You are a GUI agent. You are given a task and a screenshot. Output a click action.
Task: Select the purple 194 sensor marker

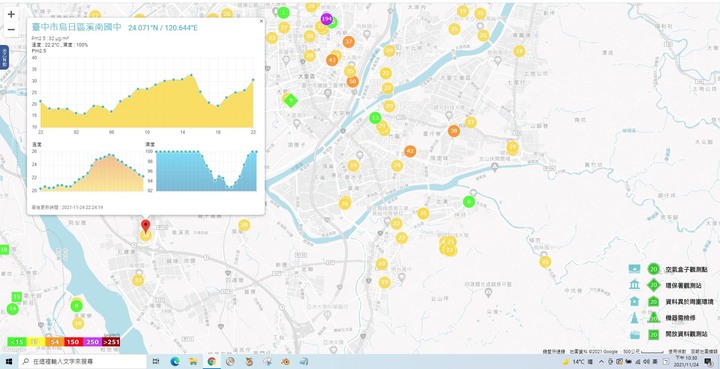pyautogui.click(x=326, y=19)
